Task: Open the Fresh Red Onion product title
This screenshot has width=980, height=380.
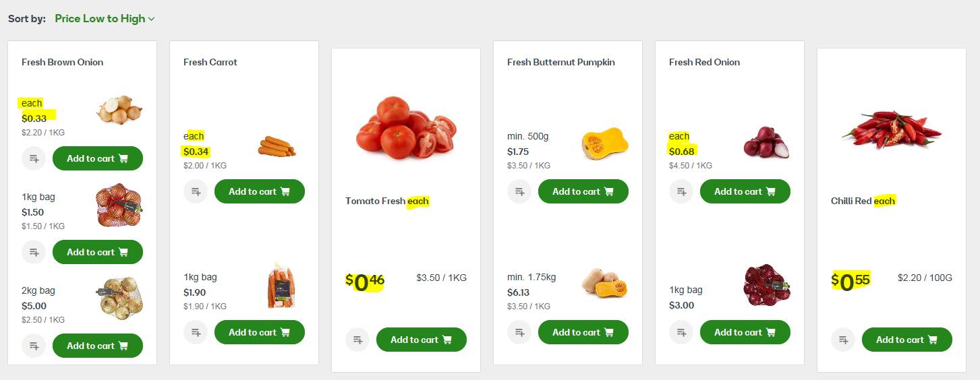Action: 704,62
